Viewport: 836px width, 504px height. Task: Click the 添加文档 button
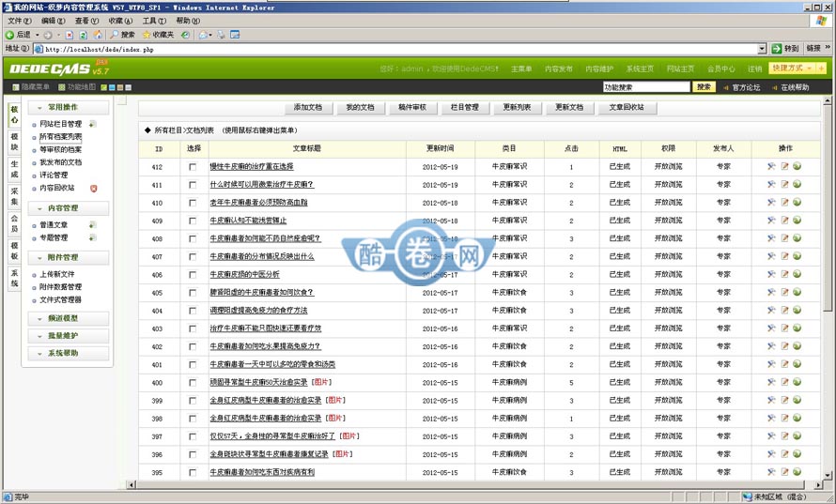(308, 108)
